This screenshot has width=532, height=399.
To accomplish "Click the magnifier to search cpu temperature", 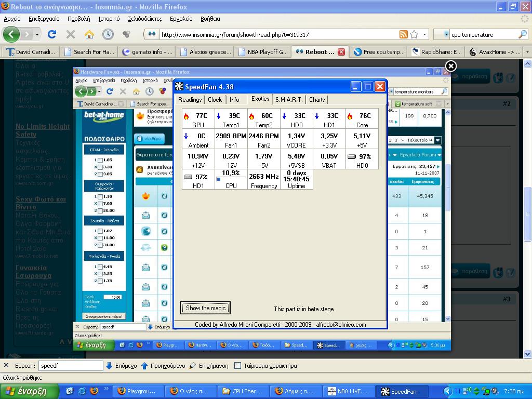I will (x=523, y=34).
